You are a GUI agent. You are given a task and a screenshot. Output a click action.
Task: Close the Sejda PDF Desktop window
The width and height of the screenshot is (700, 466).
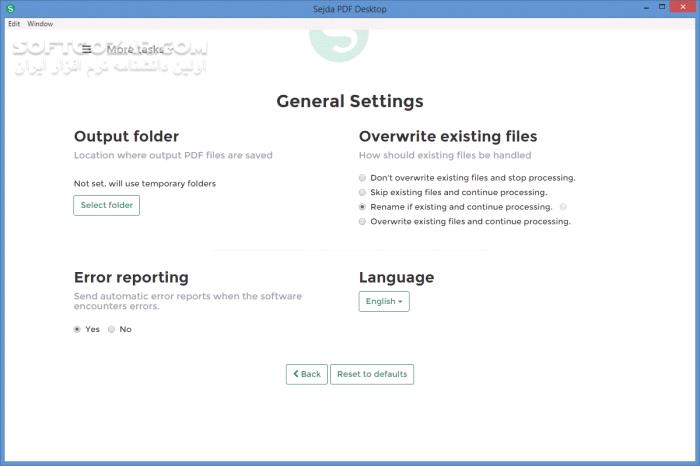pyautogui.click(x=683, y=7)
